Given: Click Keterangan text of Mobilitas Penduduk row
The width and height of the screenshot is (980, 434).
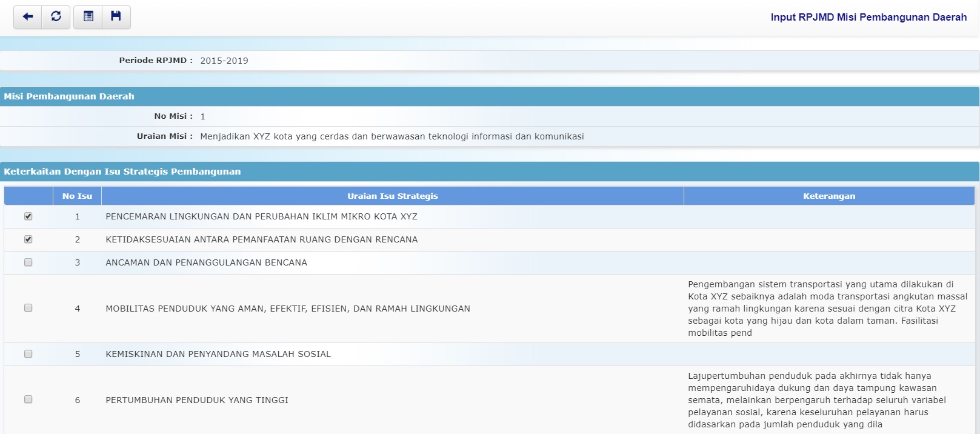Looking at the screenshot, I should (x=827, y=308).
